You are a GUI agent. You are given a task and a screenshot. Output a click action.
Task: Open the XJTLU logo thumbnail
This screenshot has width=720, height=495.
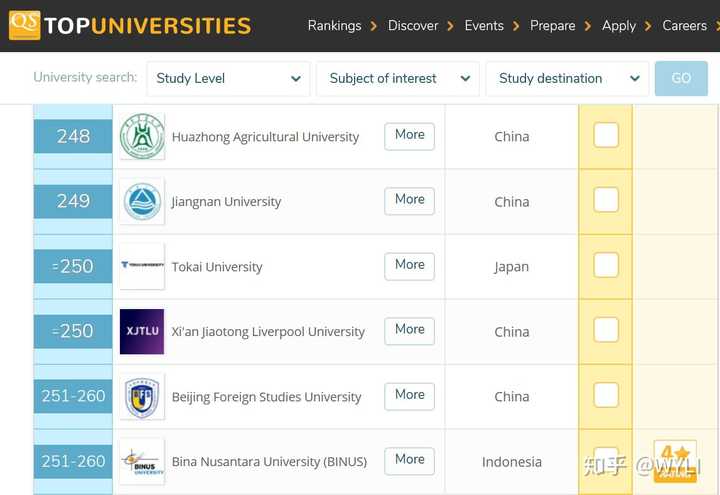pos(142,332)
